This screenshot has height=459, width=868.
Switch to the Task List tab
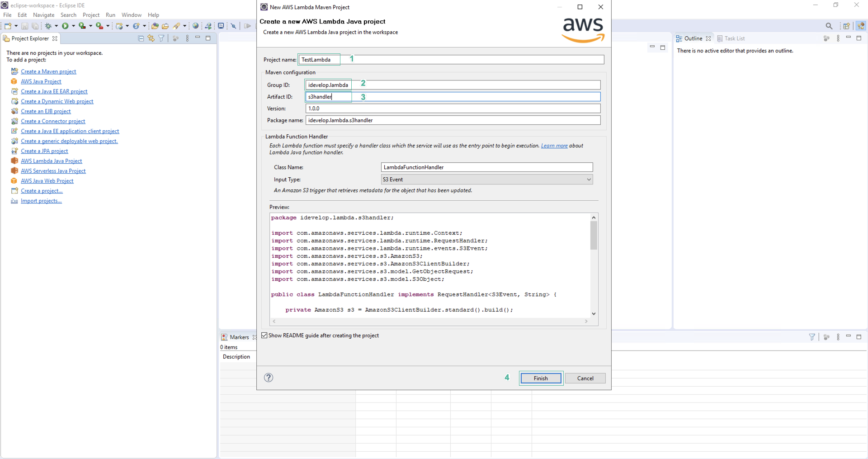(x=731, y=38)
